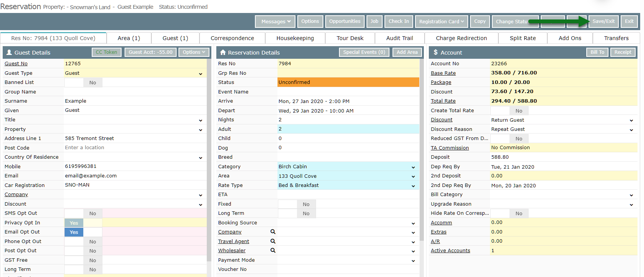Open the Title dropdown

click(135, 120)
